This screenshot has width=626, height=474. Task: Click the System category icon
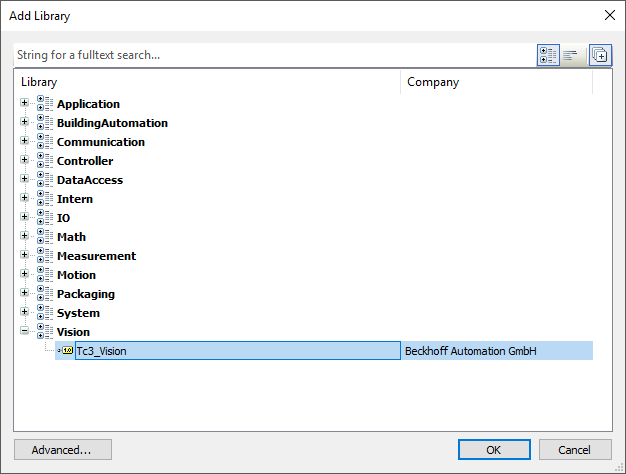[45, 312]
